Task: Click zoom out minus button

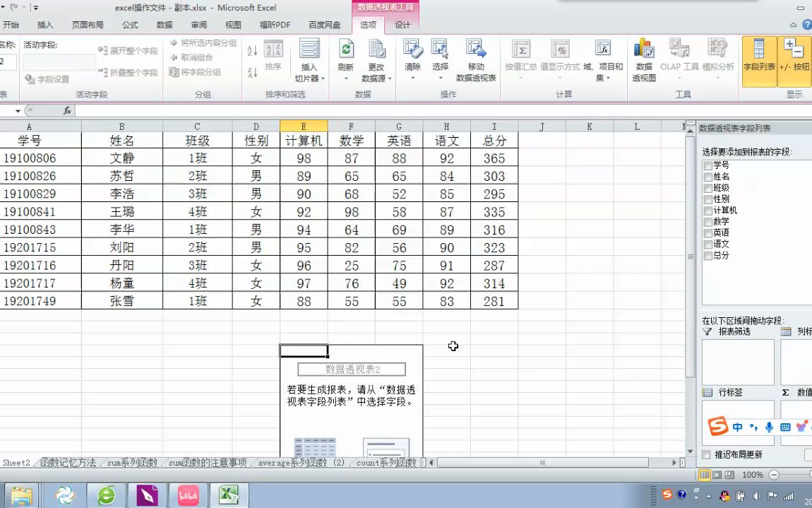Action: click(x=774, y=474)
